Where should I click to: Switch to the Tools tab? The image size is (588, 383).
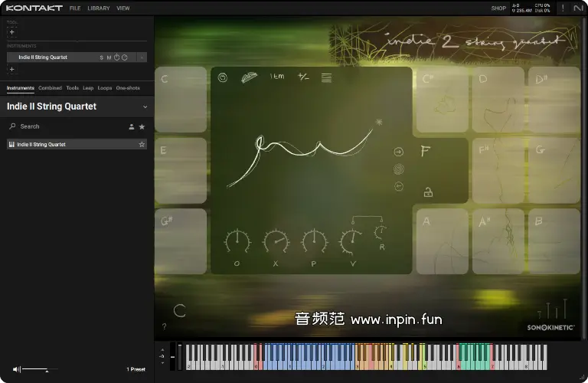point(73,88)
